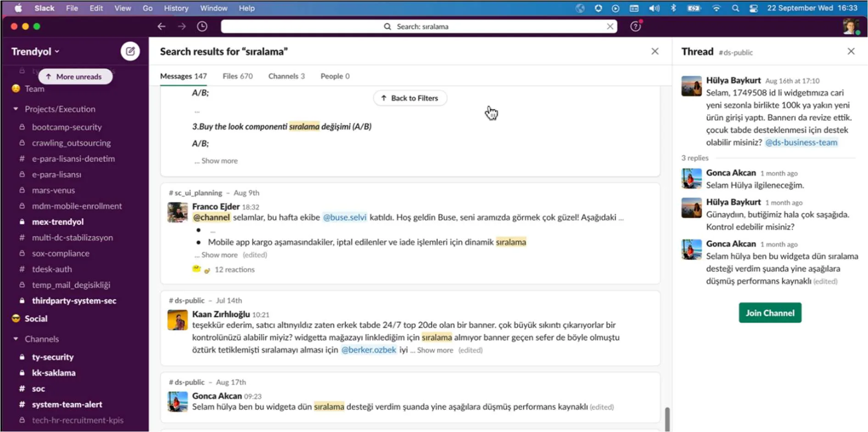
Task: Open the bootcamp-security channel
Action: pos(67,127)
